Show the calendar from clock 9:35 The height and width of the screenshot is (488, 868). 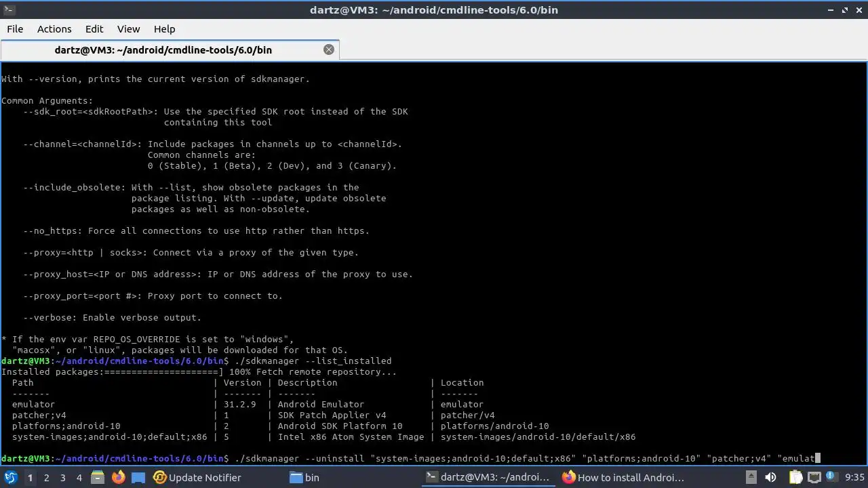pos(854,478)
